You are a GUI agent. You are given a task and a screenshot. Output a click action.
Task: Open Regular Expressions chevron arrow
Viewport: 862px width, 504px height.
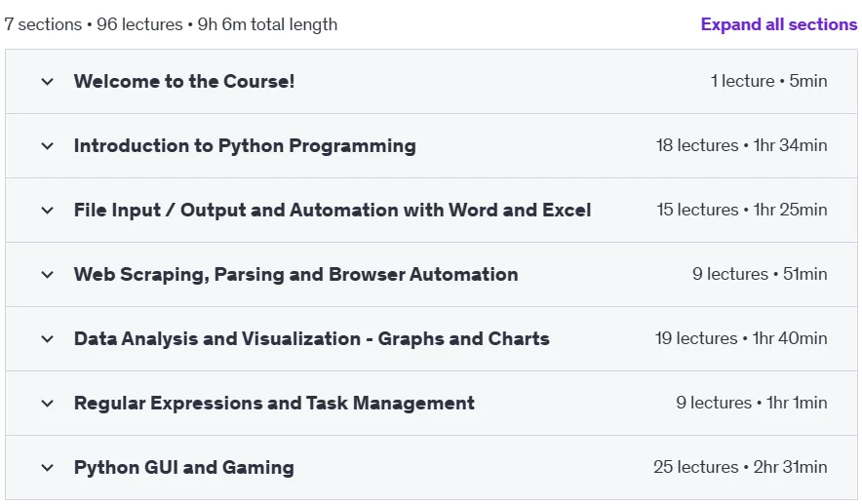pyautogui.click(x=47, y=404)
